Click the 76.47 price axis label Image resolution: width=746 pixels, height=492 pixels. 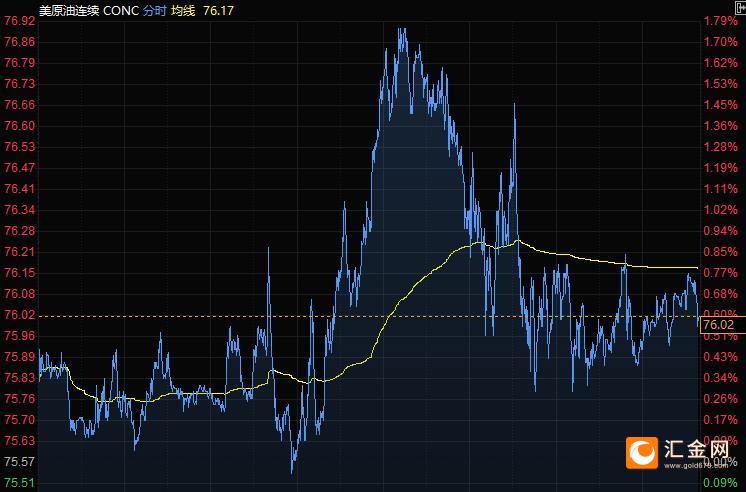(x=20, y=167)
